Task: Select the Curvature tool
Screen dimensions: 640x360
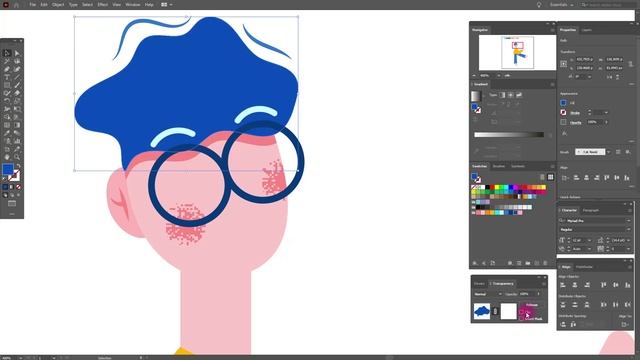Action: click(17, 69)
